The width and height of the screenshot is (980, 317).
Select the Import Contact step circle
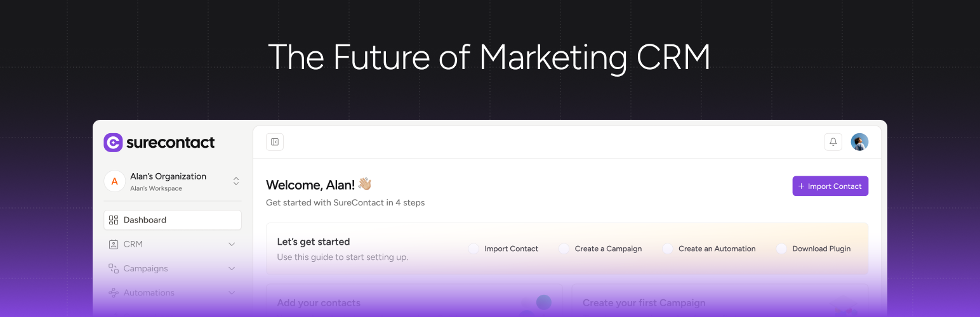(473, 249)
